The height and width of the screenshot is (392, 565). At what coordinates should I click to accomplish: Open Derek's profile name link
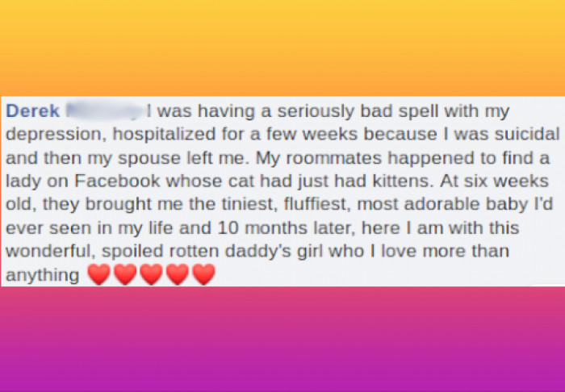pyautogui.click(x=32, y=111)
